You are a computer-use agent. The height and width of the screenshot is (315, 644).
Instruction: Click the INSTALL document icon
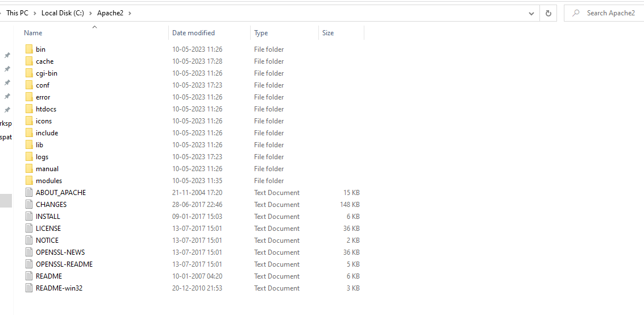click(29, 216)
